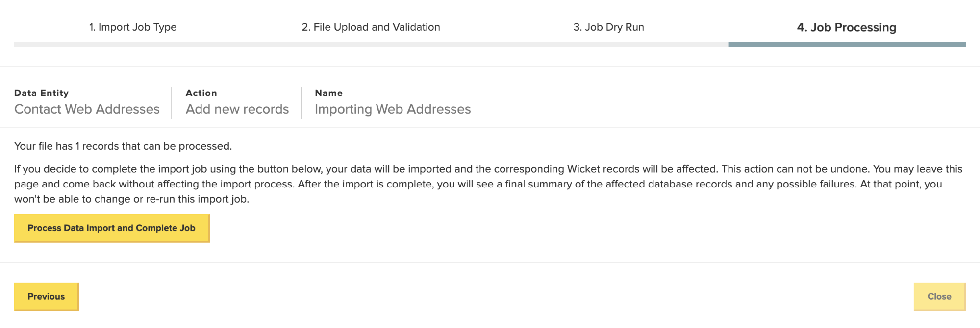Image resolution: width=980 pixels, height=328 pixels.
Task: Click the Data Entity label
Action: pyautogui.click(x=41, y=93)
